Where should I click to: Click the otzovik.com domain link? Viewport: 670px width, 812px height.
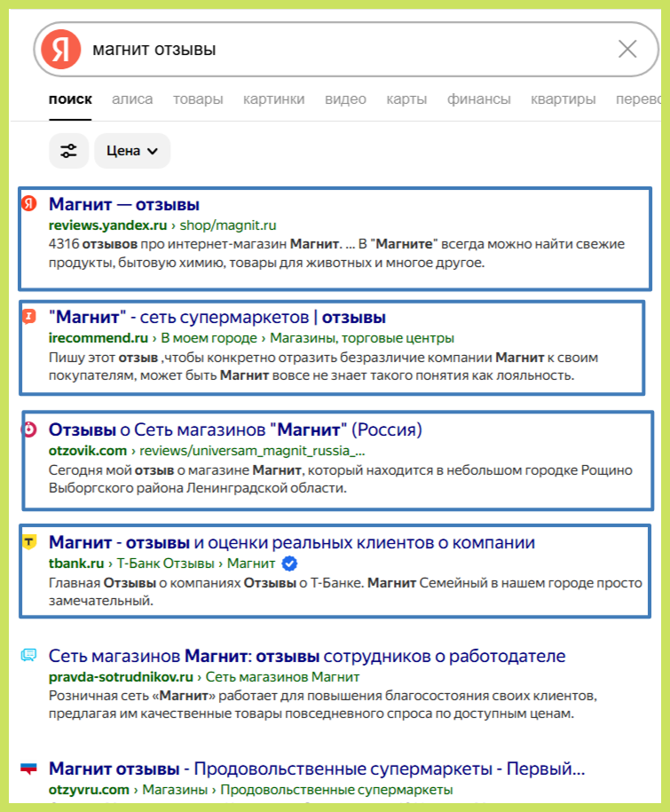[88, 451]
